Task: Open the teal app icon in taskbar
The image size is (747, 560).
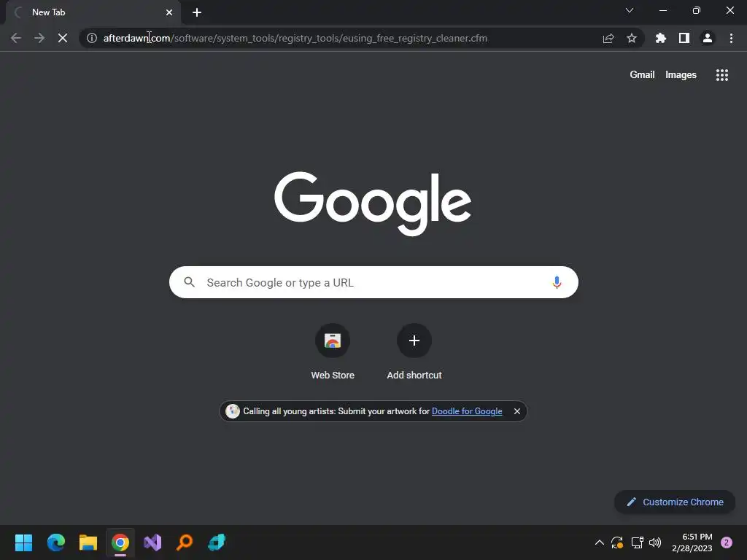Action: [x=217, y=542]
